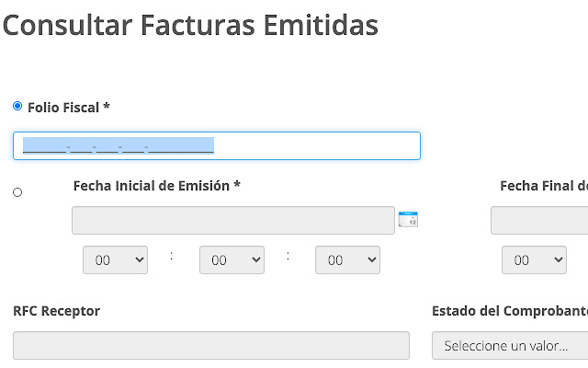Expand the Estado del Comprobante dropdown
This screenshot has height=368, width=588.
tap(510, 346)
